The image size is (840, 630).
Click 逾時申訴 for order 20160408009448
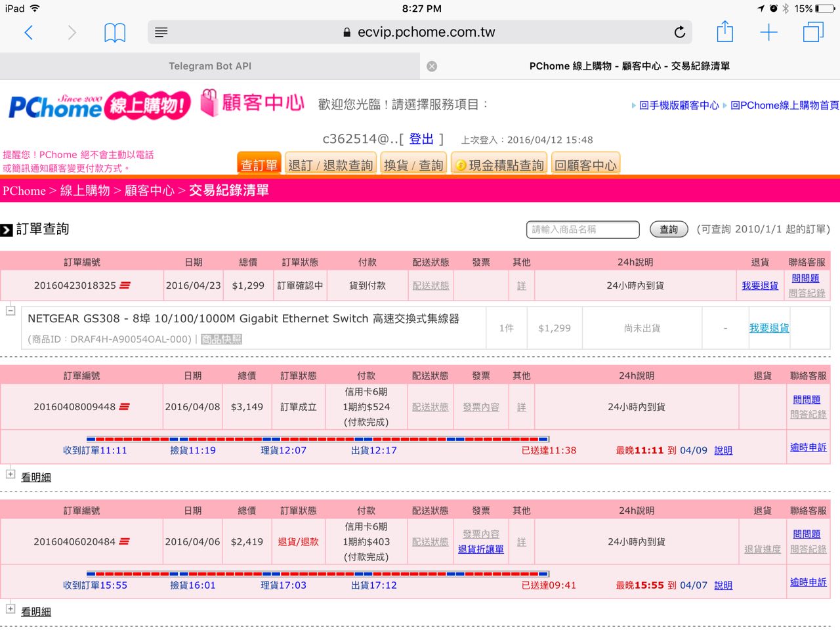[808, 448]
